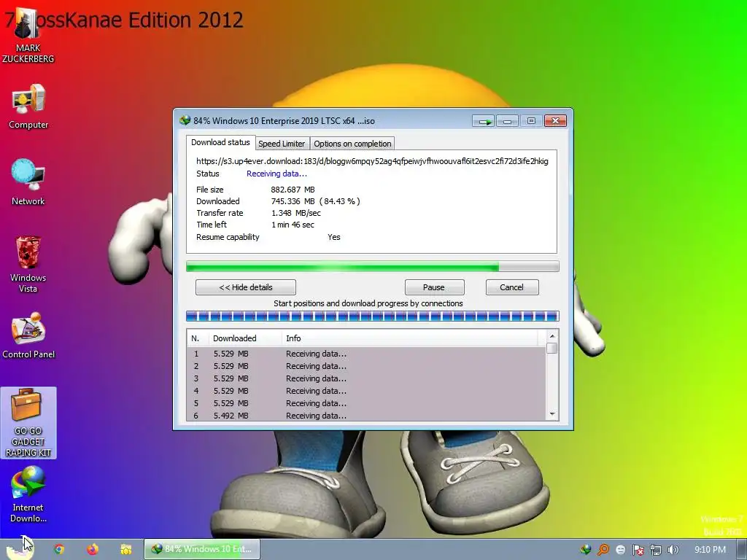Screen dimensions: 747x560
Task: Select connection row 4
Action: coord(366,391)
